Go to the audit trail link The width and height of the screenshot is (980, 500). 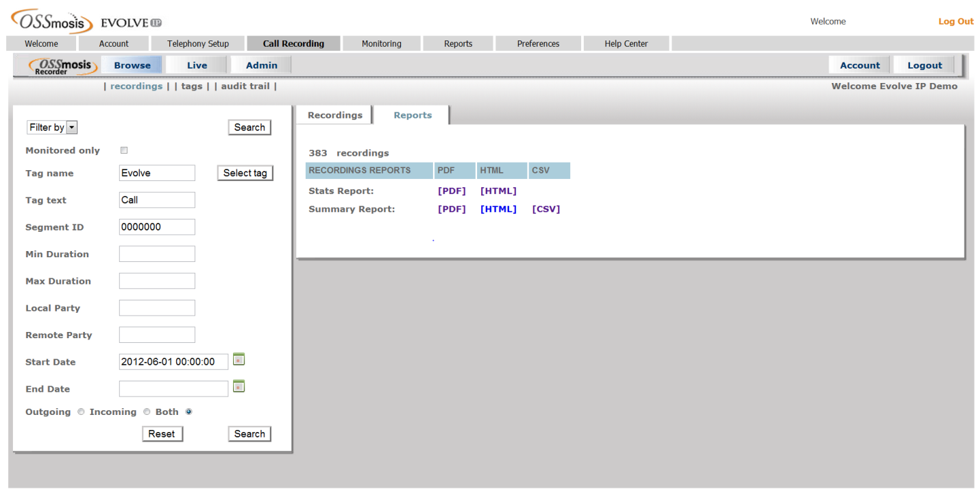(x=245, y=86)
